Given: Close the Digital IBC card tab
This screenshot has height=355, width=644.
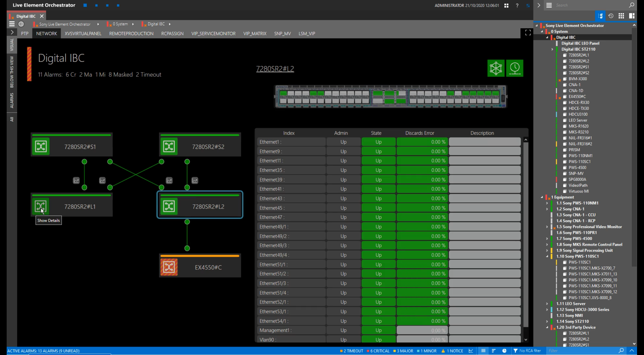Looking at the screenshot, I should pyautogui.click(x=42, y=16).
